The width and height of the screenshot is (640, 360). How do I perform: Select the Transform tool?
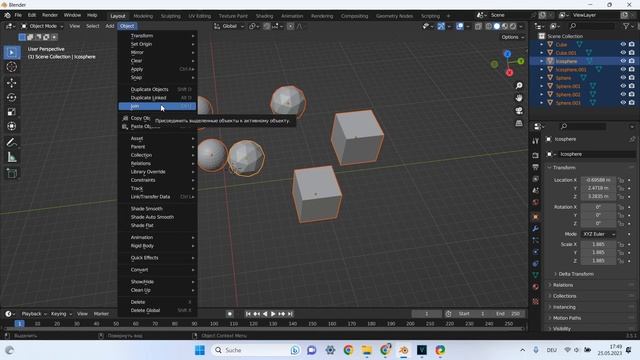[11, 126]
